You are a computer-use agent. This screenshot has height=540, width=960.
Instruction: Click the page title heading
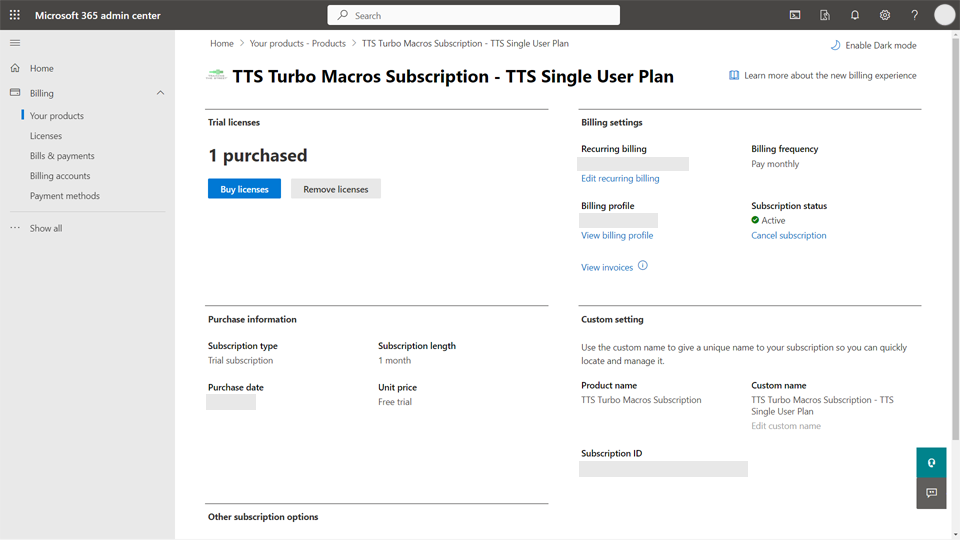click(x=453, y=76)
